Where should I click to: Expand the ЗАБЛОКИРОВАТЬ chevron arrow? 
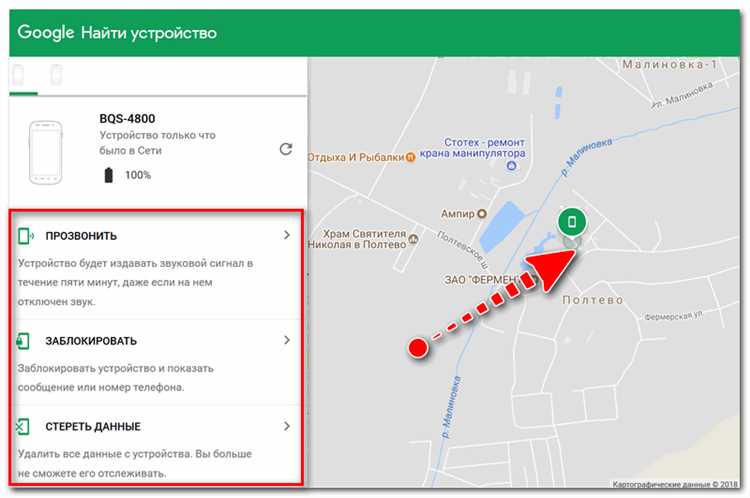pyautogui.click(x=287, y=340)
